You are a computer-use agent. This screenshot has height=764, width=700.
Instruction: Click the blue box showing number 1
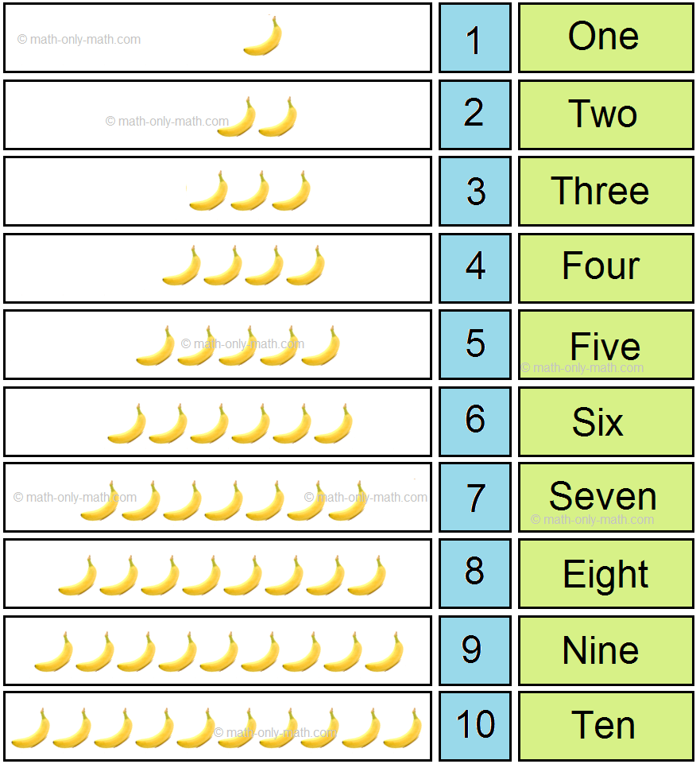[x=474, y=38]
